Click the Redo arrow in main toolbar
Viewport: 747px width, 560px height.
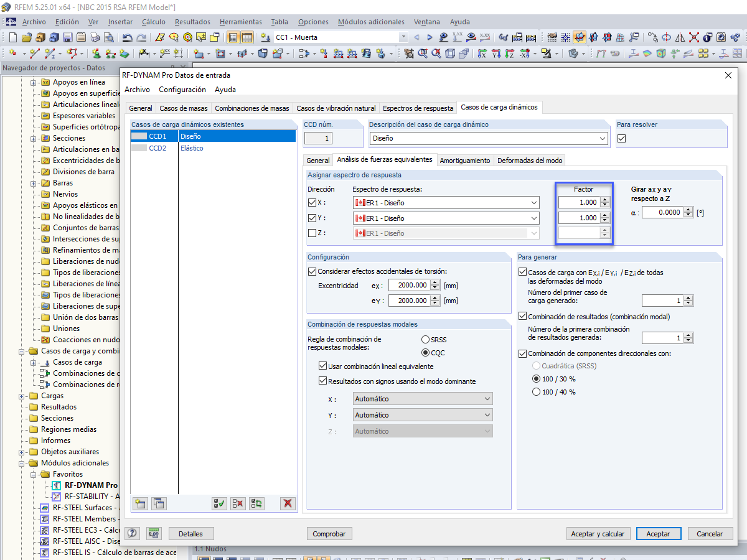[x=142, y=37]
